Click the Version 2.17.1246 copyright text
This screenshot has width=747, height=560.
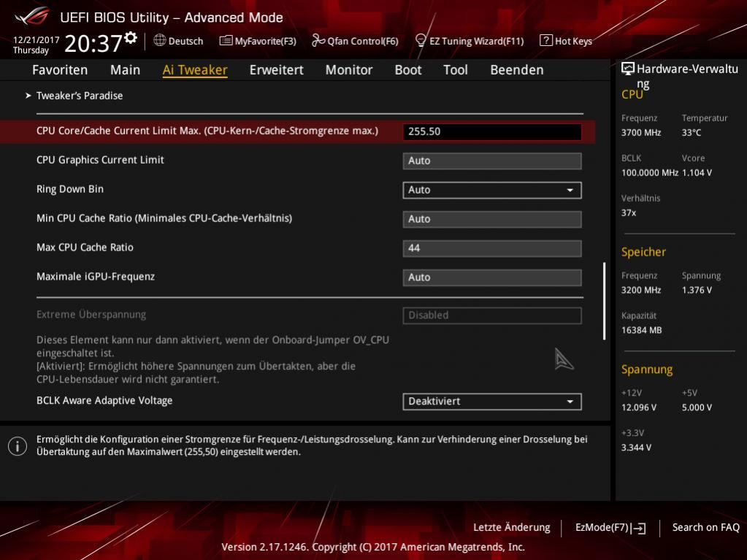(x=373, y=547)
